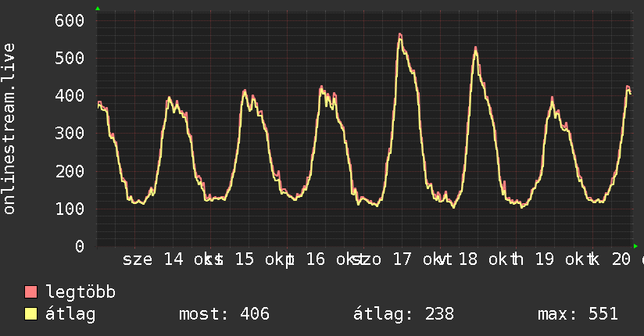
Task: Click the 'max: 551' statistic
Action: 578,314
